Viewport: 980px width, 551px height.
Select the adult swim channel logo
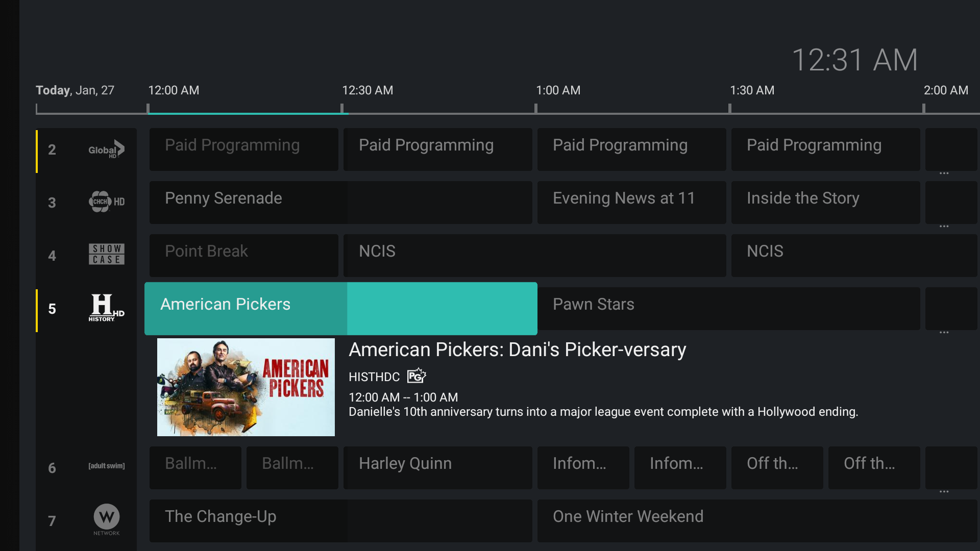(106, 465)
